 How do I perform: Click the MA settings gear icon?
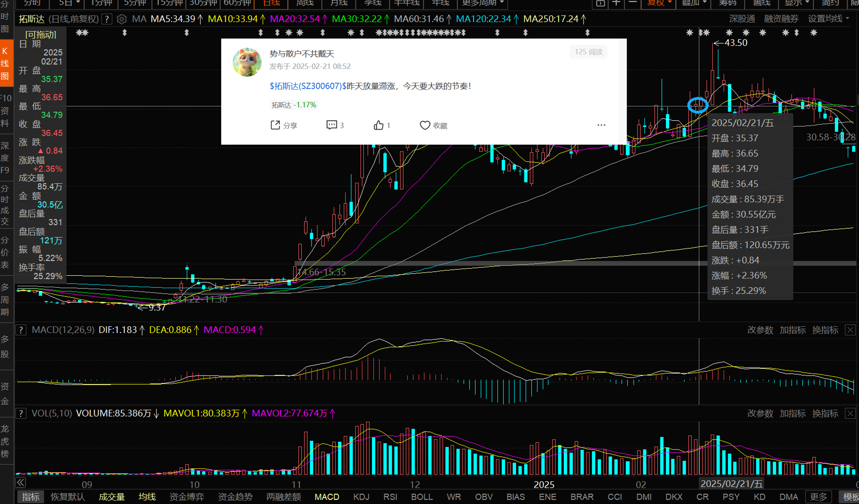121,19
